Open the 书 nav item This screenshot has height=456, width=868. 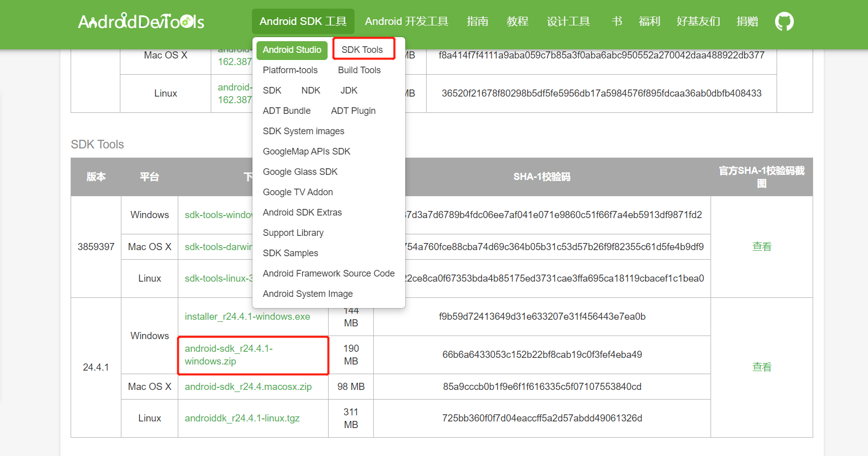617,21
